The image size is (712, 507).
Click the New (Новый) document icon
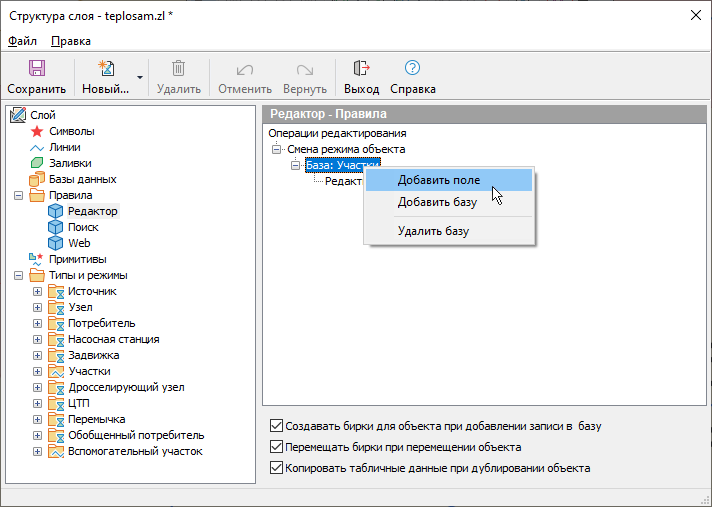(105, 69)
